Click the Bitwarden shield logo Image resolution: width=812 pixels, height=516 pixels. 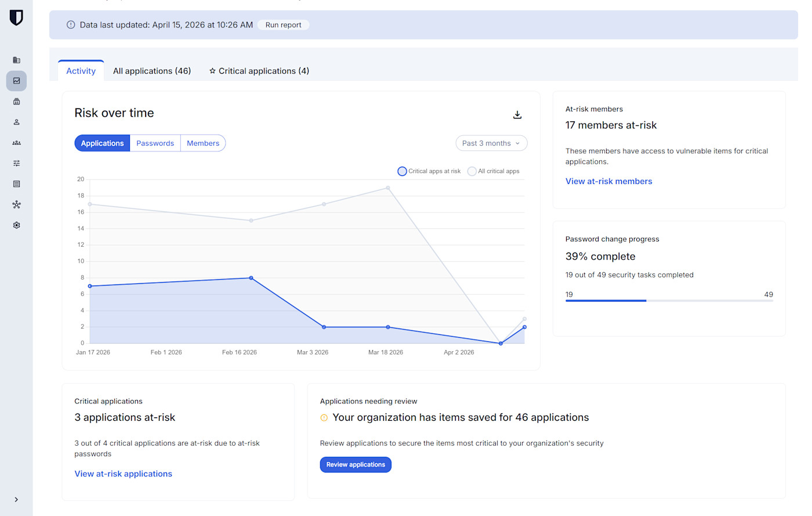pos(16,18)
